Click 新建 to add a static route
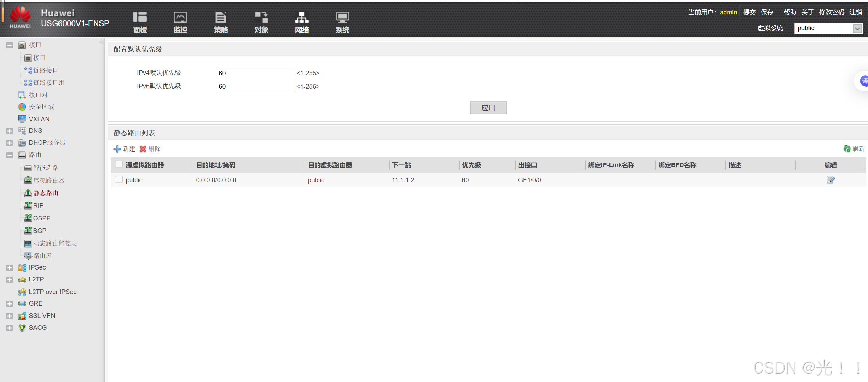The height and width of the screenshot is (382, 868). pos(124,149)
